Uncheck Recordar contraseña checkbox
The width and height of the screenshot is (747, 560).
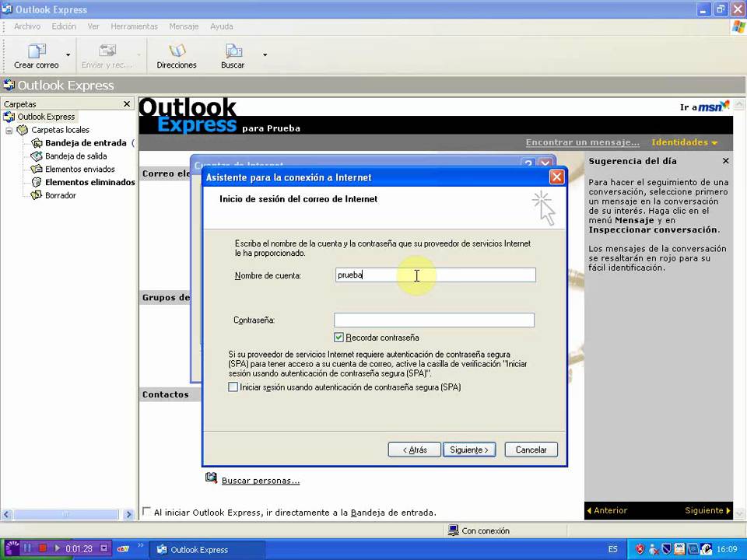[x=338, y=338]
